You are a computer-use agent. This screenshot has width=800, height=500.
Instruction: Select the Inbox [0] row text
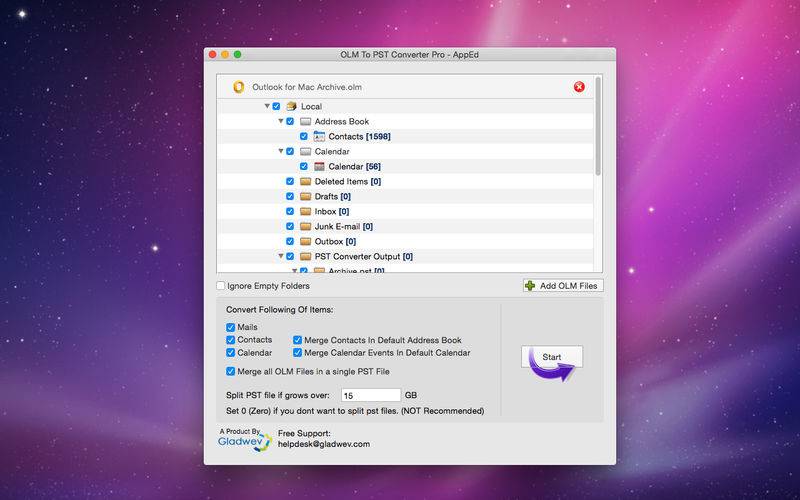(332, 211)
